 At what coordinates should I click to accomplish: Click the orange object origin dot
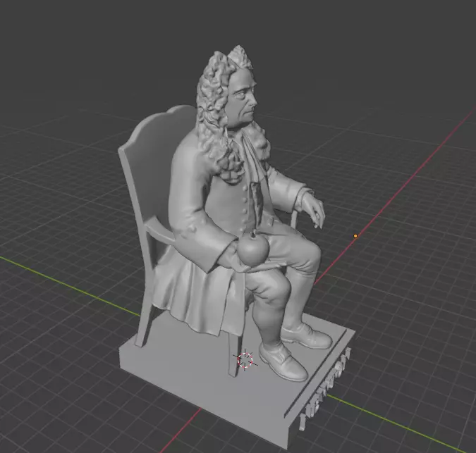[355, 236]
